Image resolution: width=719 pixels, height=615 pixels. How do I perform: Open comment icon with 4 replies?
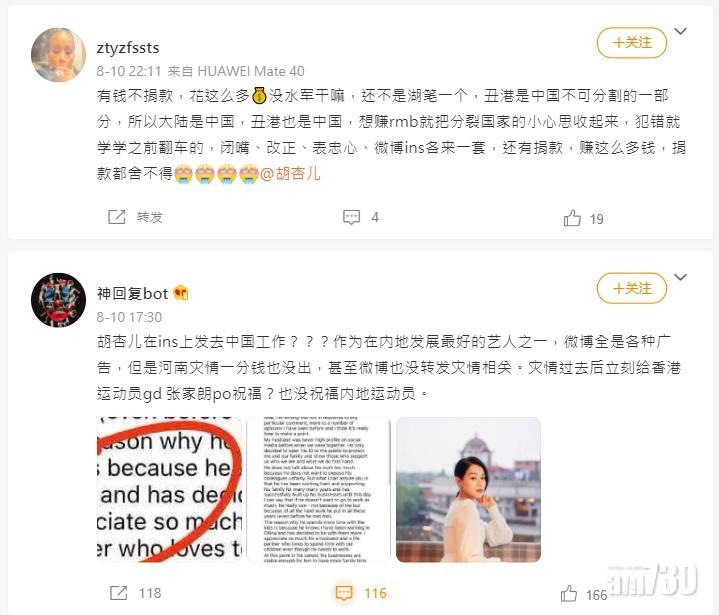coord(352,217)
